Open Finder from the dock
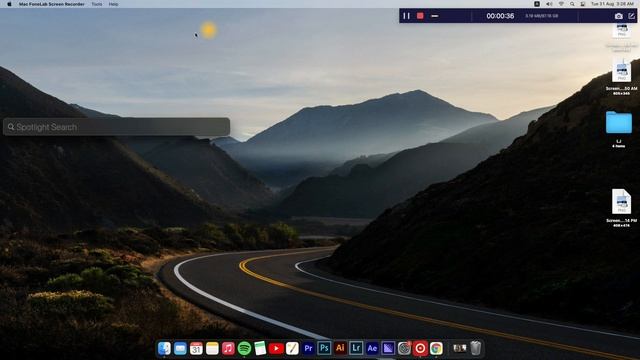 (x=164, y=348)
